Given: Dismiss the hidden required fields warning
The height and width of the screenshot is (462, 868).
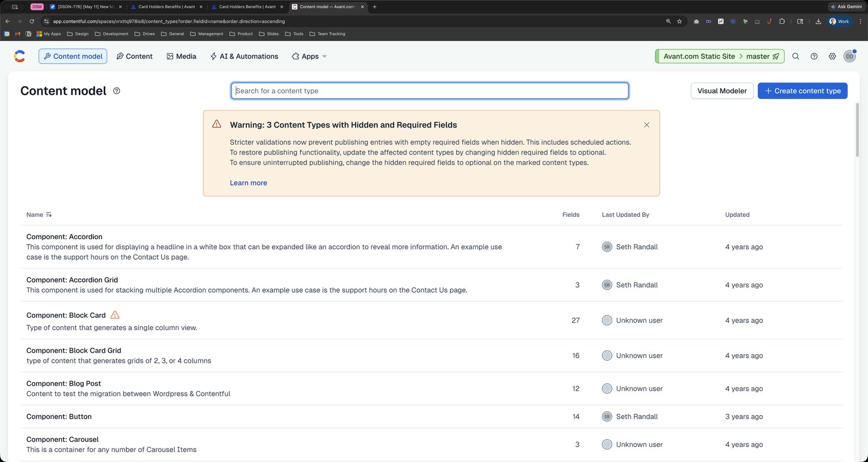Looking at the screenshot, I should pos(647,125).
